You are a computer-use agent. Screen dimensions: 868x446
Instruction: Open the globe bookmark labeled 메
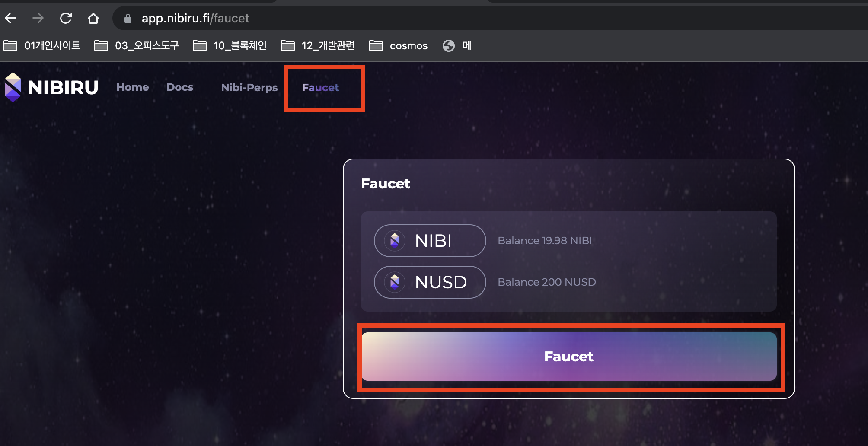pos(457,45)
